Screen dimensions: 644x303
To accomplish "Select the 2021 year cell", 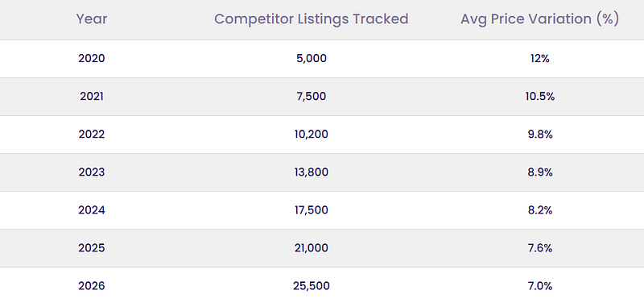I will (92, 96).
